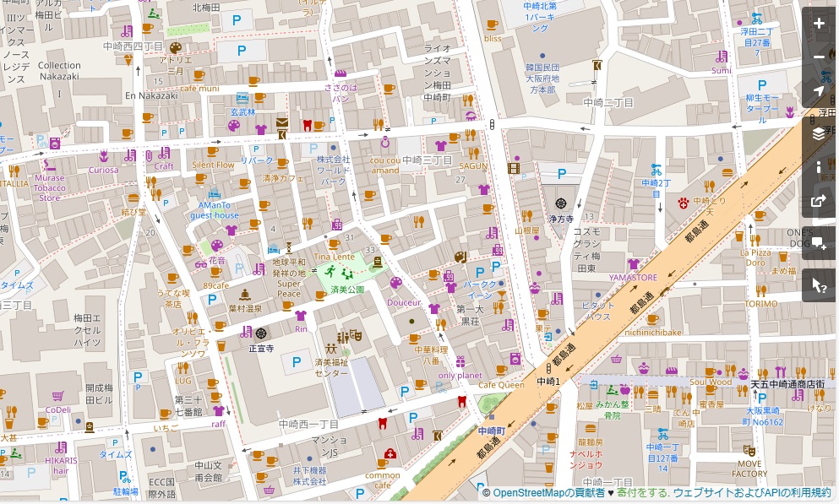Viewport: 839px width, 504px height.
Task: Zoom out with the minus button
Action: pos(818,57)
